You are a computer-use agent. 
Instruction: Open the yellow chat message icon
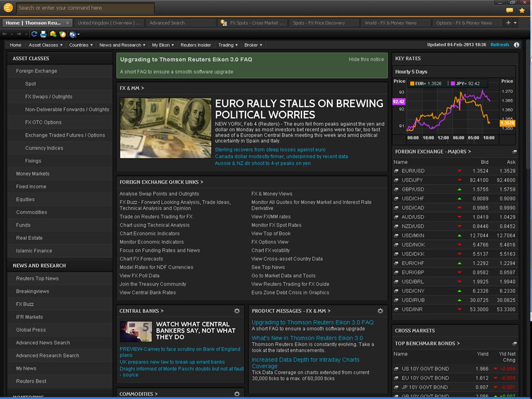(509, 11)
